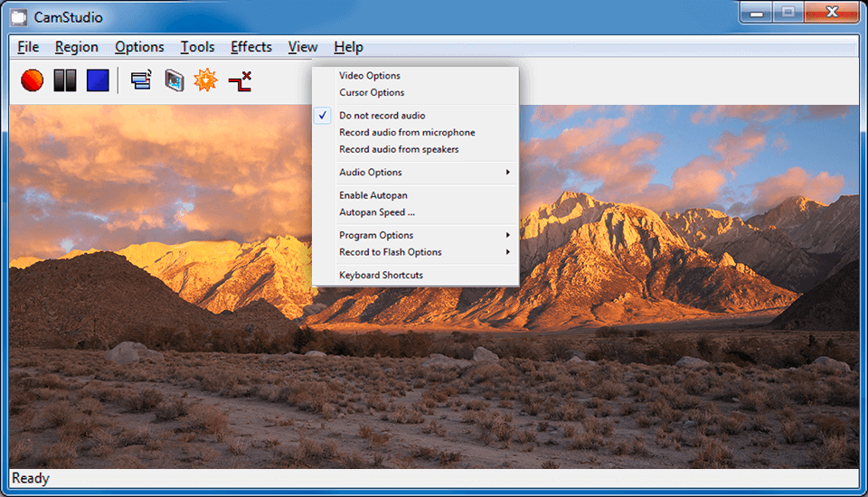Click the red Record button

(x=33, y=80)
